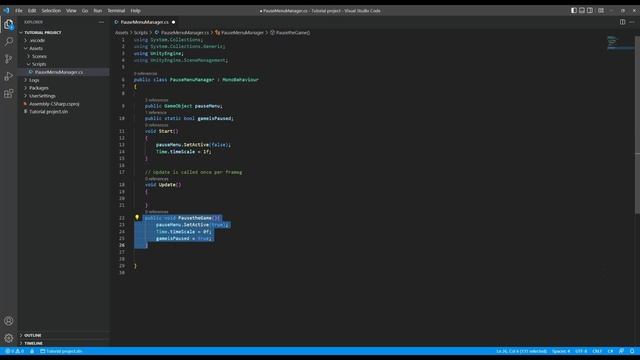This screenshot has height=360, width=640.
Task: Open the View menu
Action: (x=71, y=11)
